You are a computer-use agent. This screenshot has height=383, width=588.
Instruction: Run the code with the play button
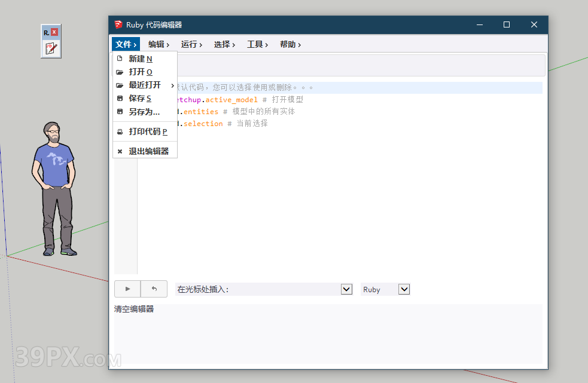[x=127, y=289]
